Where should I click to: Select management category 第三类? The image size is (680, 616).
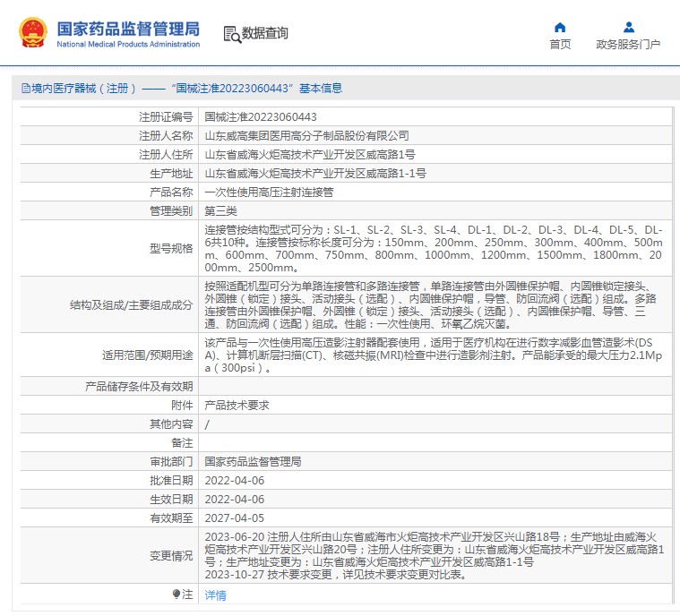[x=220, y=211]
